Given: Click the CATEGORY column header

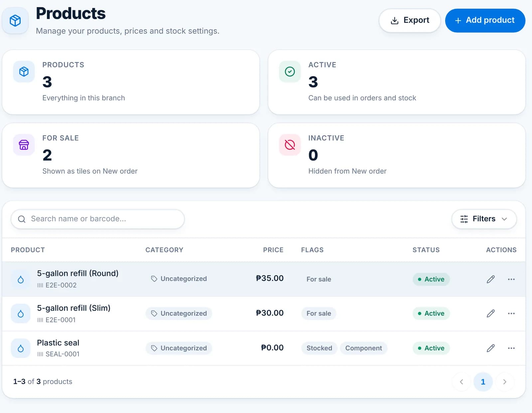Looking at the screenshot, I should [x=164, y=250].
